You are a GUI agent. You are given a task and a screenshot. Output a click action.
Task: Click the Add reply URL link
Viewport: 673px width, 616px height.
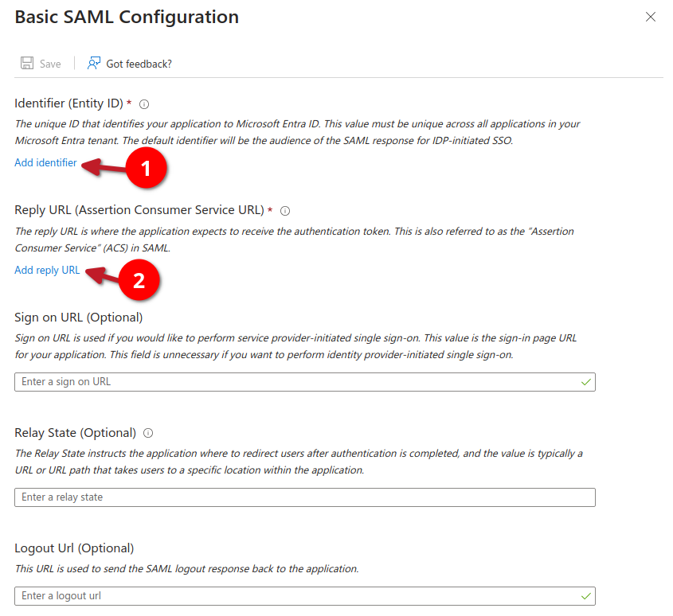point(47,270)
